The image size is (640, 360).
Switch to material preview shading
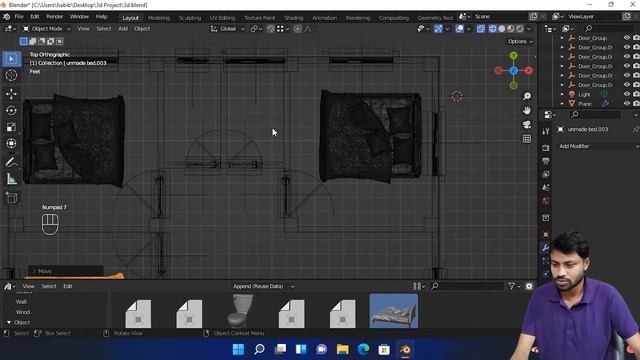[511, 29]
